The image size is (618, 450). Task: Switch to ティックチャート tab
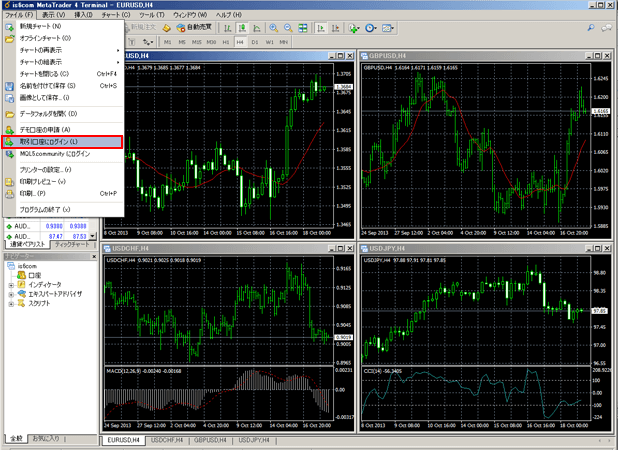pos(73,245)
